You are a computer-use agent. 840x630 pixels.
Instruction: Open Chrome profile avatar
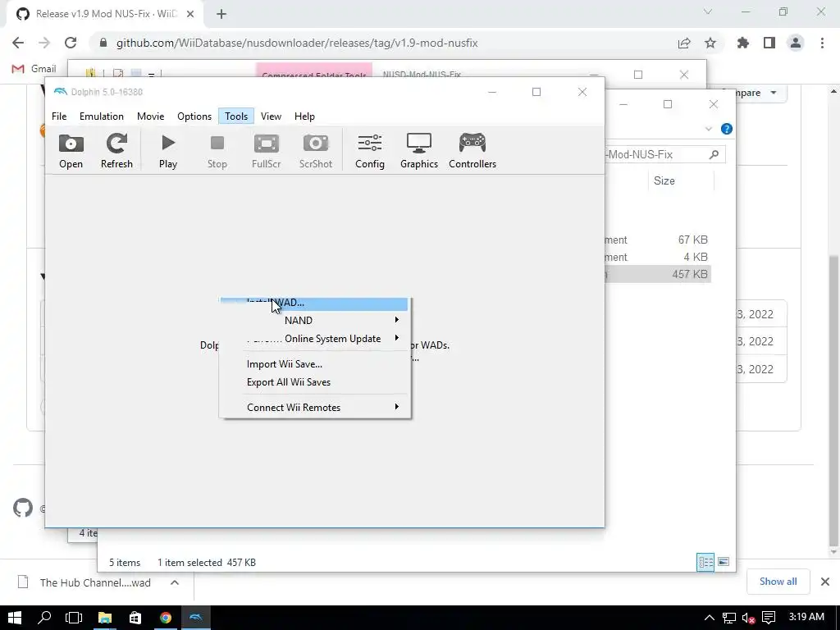796,43
